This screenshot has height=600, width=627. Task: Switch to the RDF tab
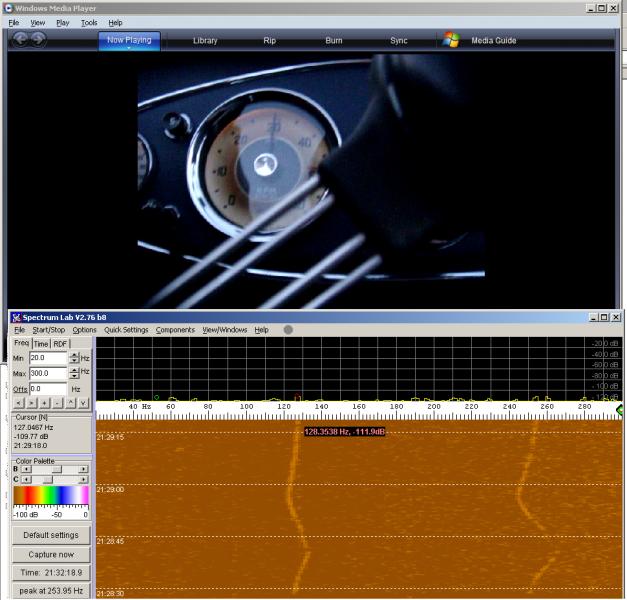(x=60, y=343)
